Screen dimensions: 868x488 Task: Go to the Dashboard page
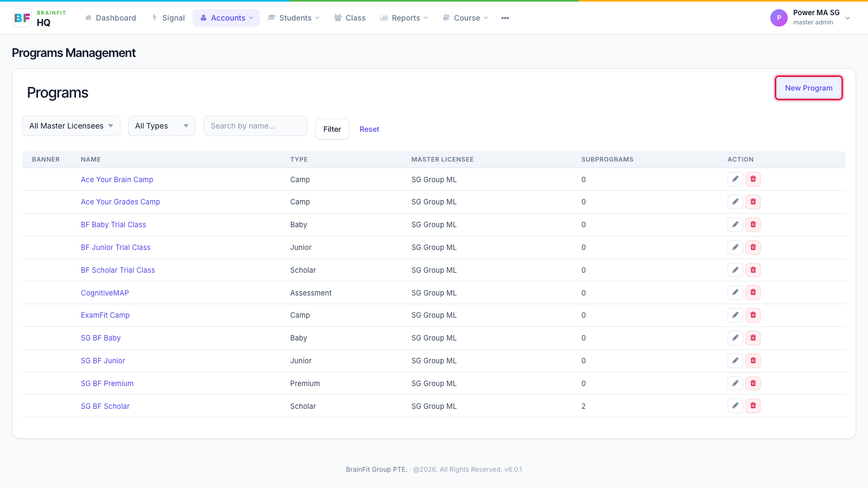[111, 18]
